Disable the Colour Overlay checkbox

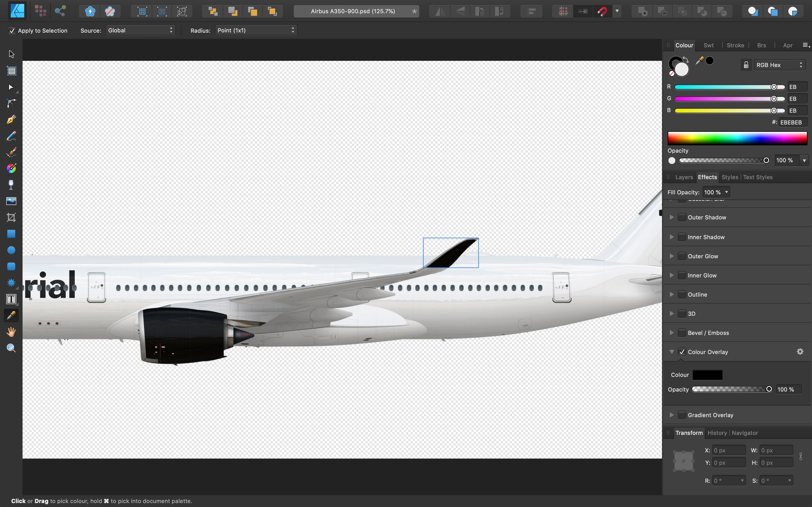coord(681,352)
